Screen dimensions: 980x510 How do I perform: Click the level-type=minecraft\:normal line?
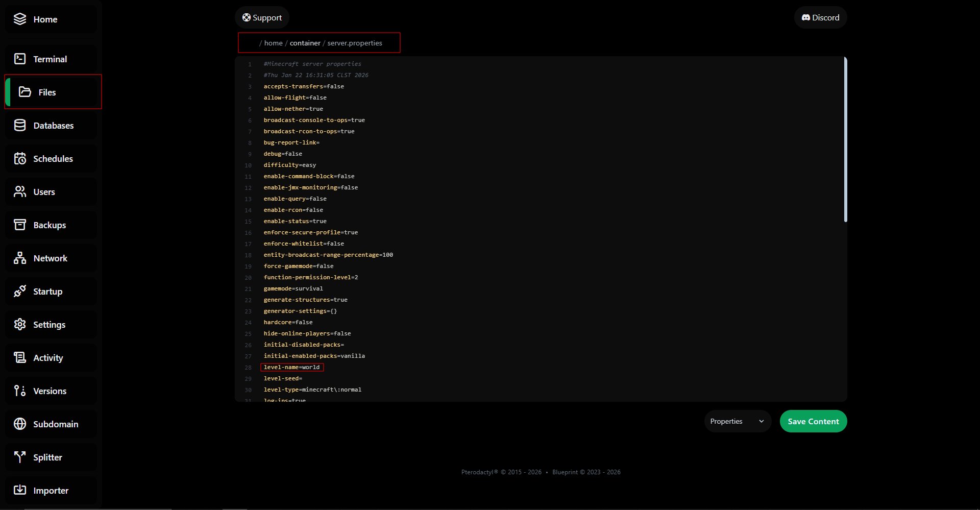pyautogui.click(x=312, y=390)
